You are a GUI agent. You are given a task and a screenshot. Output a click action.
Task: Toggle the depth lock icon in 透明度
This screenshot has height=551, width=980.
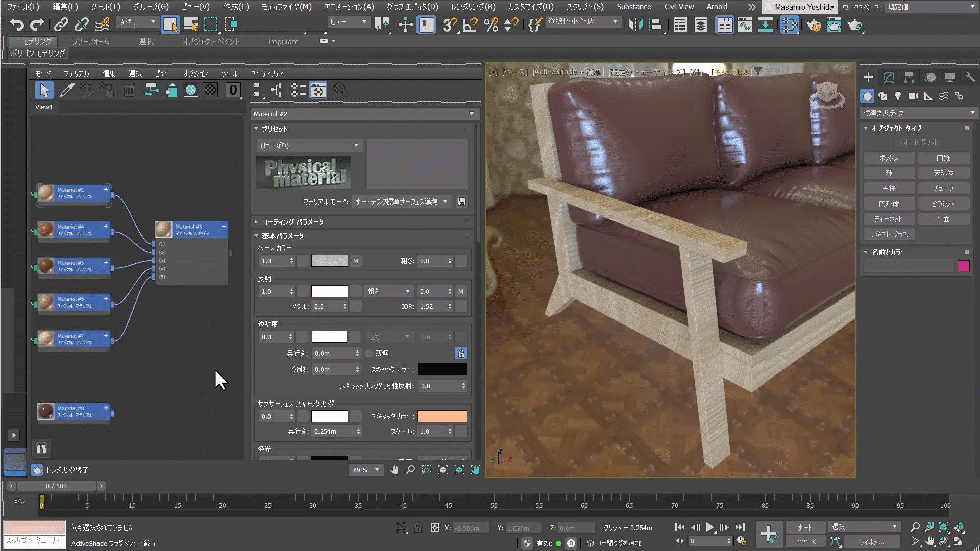click(461, 353)
